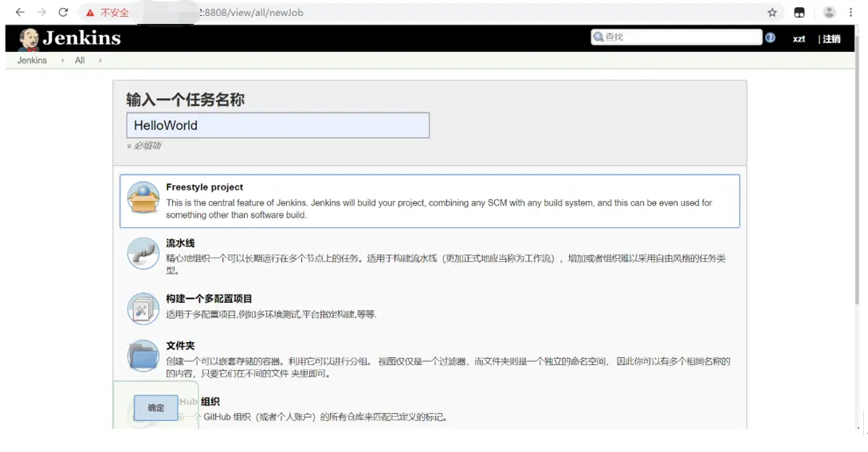868x452 pixels.
Task: Focus the 查找 search box
Action: [x=676, y=37]
